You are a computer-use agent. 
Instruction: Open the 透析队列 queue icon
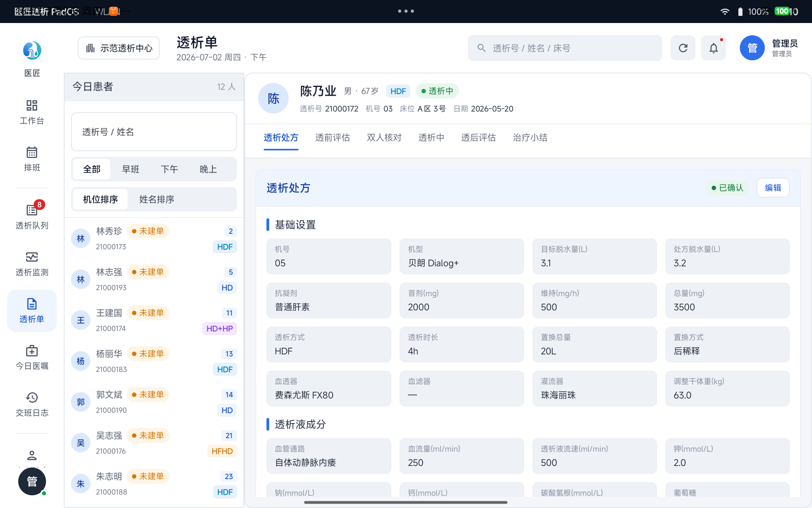pyautogui.click(x=32, y=210)
